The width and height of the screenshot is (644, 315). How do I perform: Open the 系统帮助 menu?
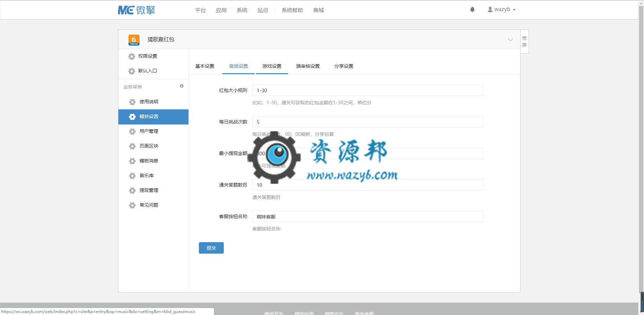pyautogui.click(x=292, y=10)
